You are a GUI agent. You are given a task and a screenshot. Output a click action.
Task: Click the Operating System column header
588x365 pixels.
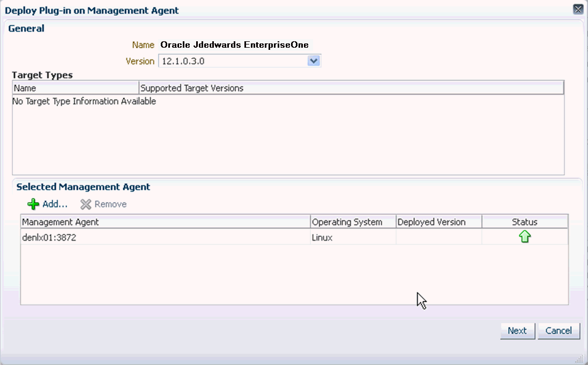[353, 222]
